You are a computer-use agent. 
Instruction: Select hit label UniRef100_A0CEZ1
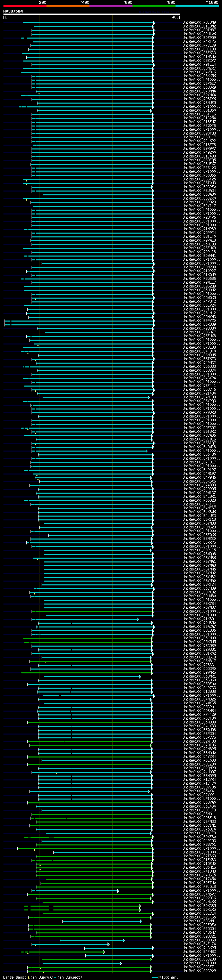[x=199, y=967]
